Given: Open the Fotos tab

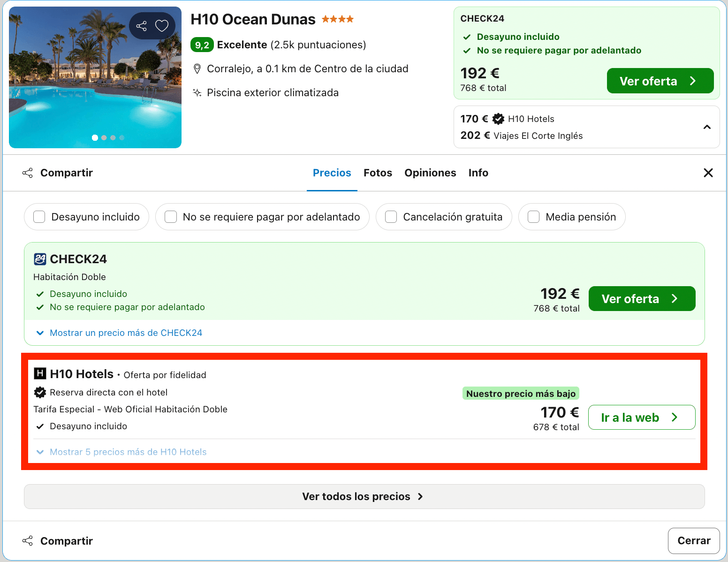Looking at the screenshot, I should (x=378, y=173).
